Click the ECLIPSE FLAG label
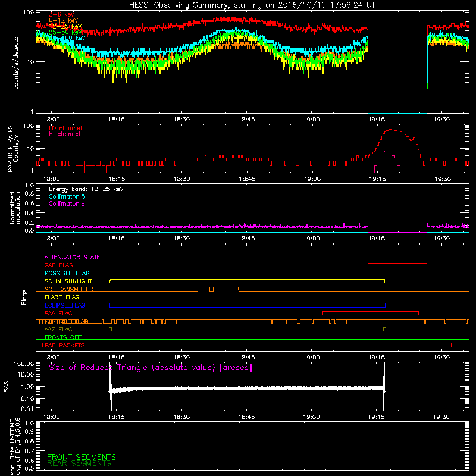This screenshot has height=476, width=476. click(65, 305)
